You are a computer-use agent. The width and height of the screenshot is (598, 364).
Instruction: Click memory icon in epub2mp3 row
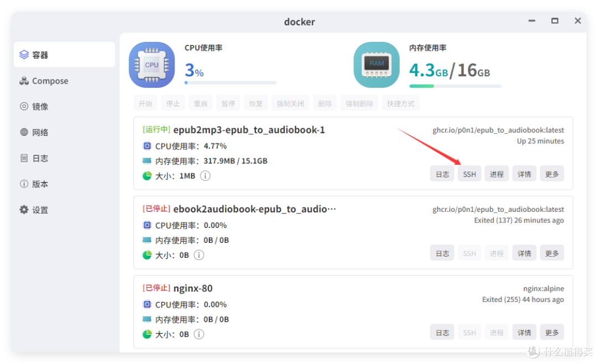click(x=147, y=161)
